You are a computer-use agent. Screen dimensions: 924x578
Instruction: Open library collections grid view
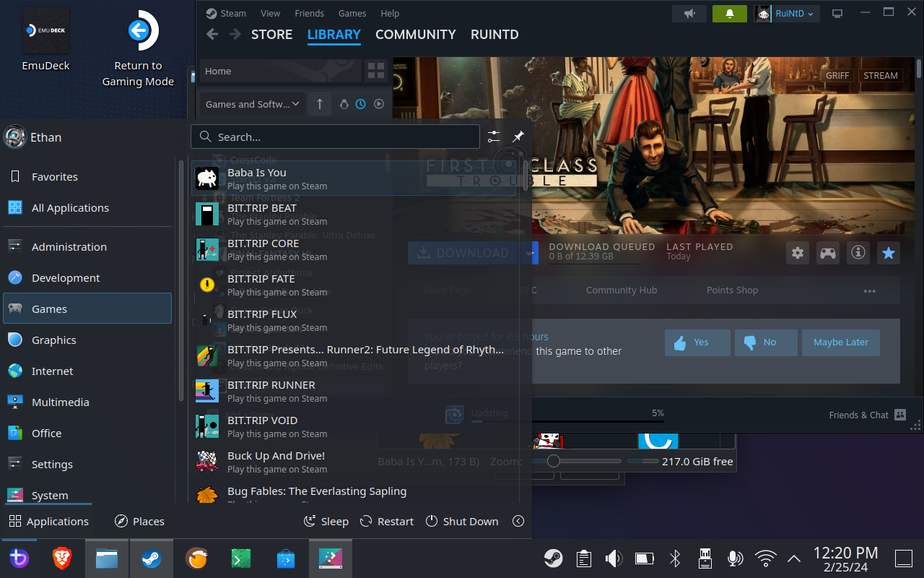[x=376, y=71]
